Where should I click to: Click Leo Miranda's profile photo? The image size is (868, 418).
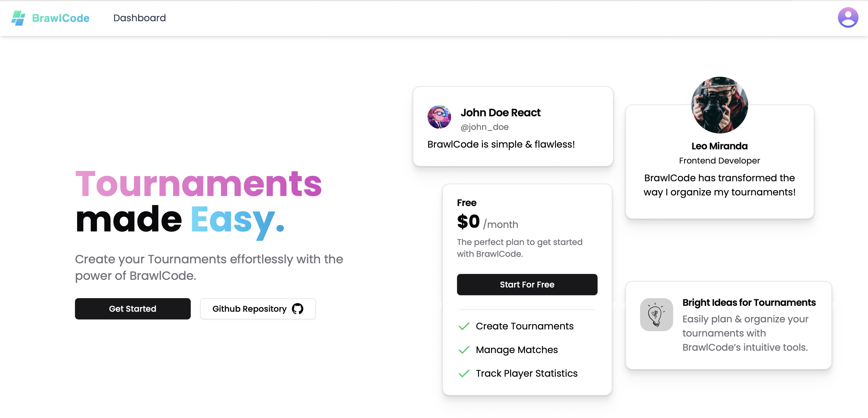click(x=719, y=105)
